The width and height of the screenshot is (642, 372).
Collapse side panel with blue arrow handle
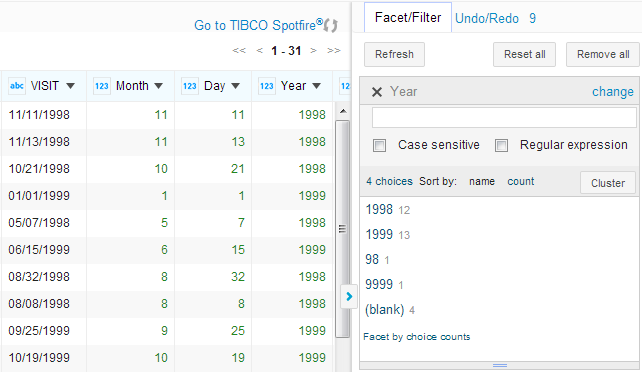coord(348,296)
